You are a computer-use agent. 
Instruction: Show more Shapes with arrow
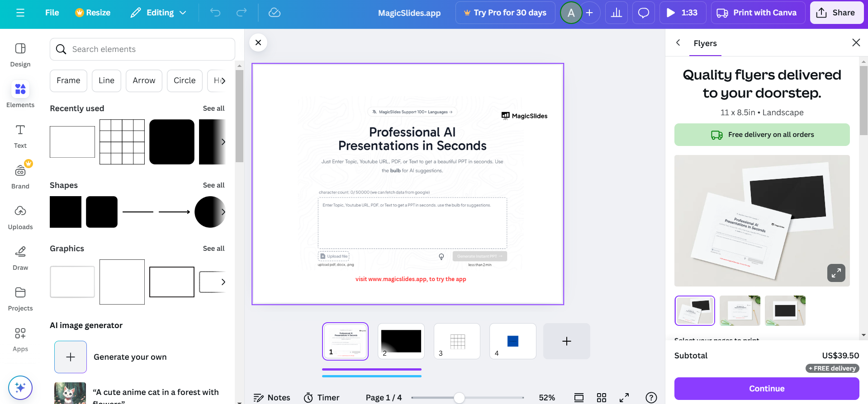click(223, 212)
